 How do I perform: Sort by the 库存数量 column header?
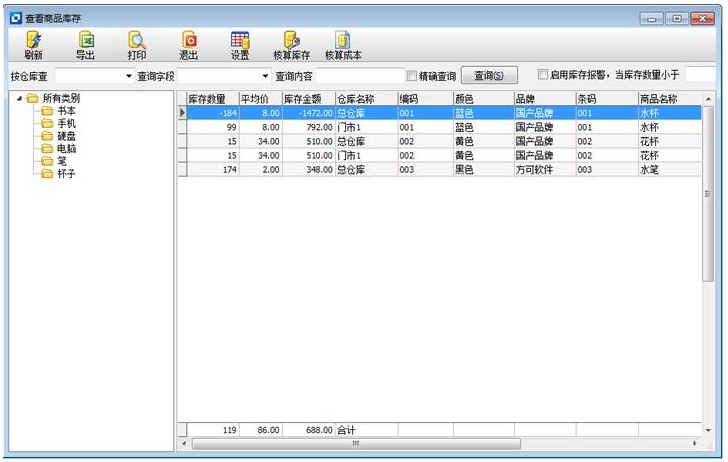(207, 99)
